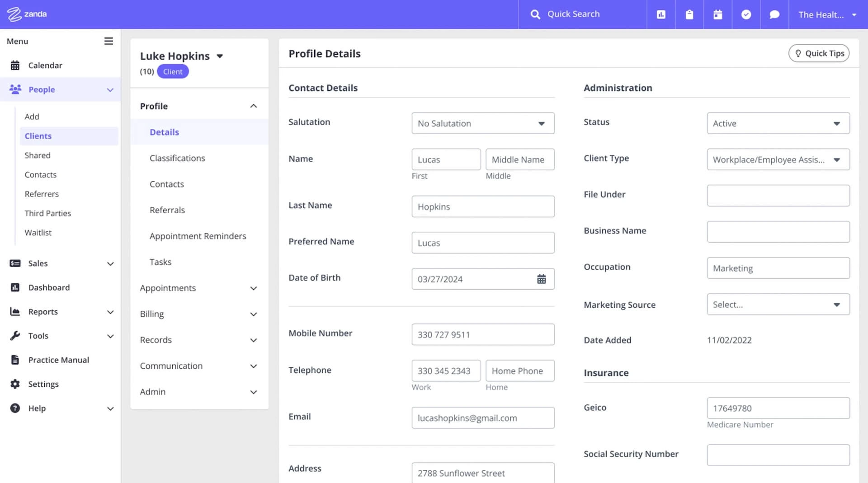The image size is (868, 483).
Task: Click the Geico Medicare Number field
Action: click(778, 408)
